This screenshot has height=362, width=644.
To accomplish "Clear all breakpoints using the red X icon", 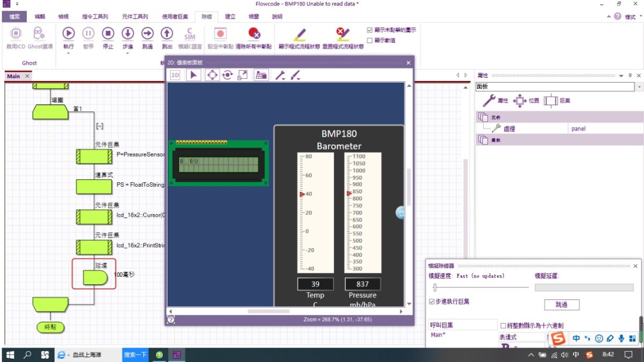I will coord(254,33).
